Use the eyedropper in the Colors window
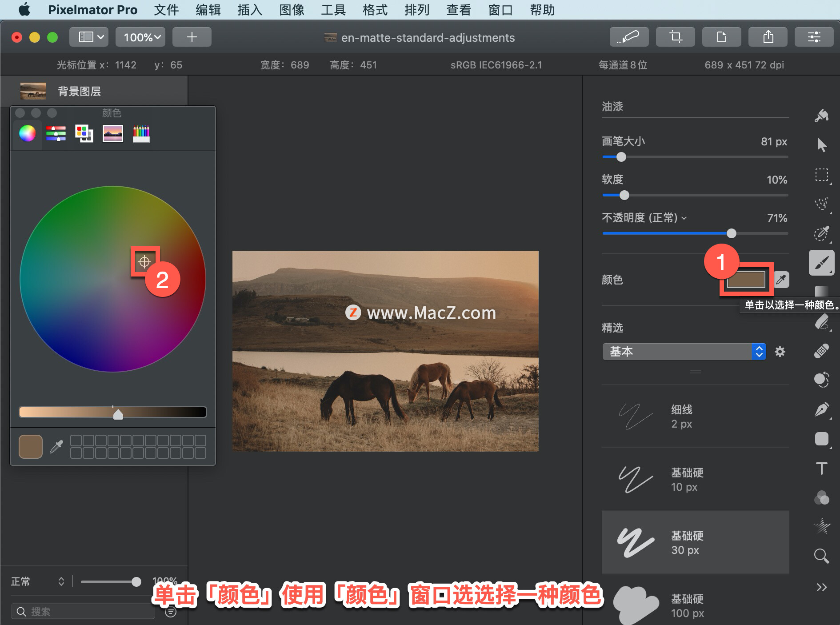The width and height of the screenshot is (840, 625). (56, 446)
